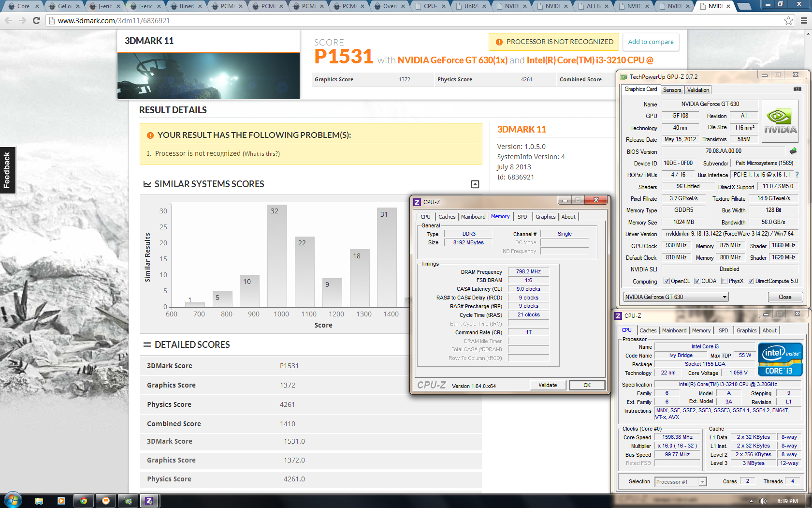The height and width of the screenshot is (508, 812).
Task: Open the Processor #1 selection dropdown
Action: click(x=681, y=481)
